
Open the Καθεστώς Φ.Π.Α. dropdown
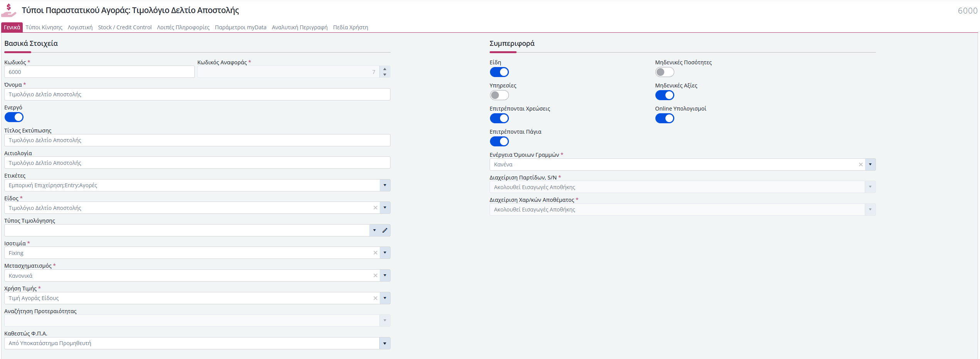385,343
